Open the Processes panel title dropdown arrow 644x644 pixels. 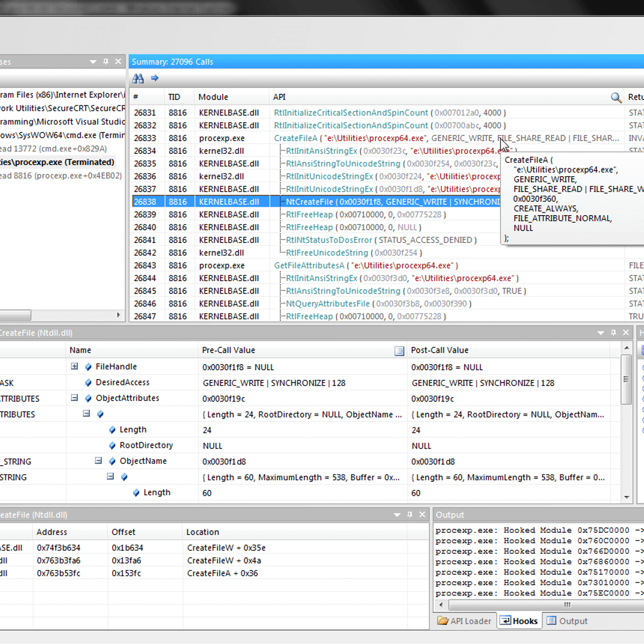[92, 62]
